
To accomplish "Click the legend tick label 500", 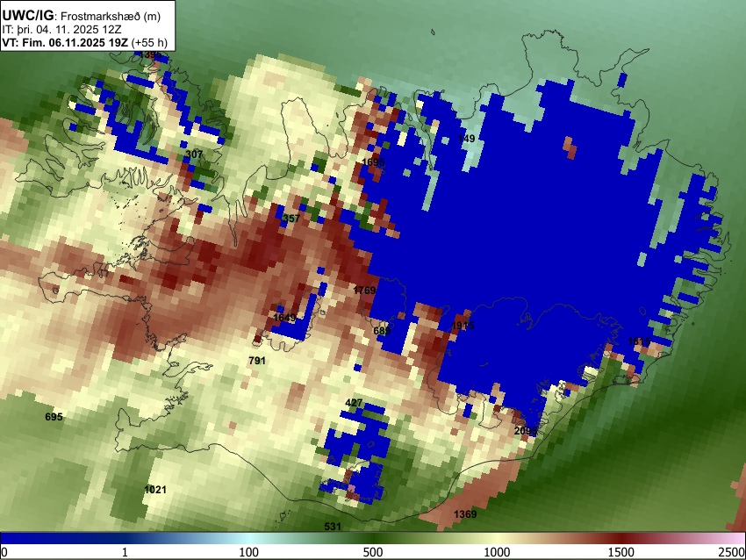I will (x=372, y=552).
